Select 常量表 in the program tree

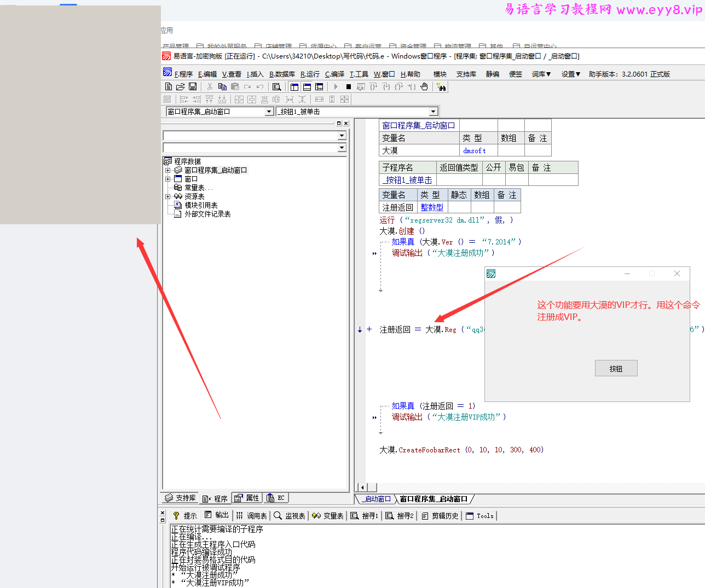click(198, 188)
